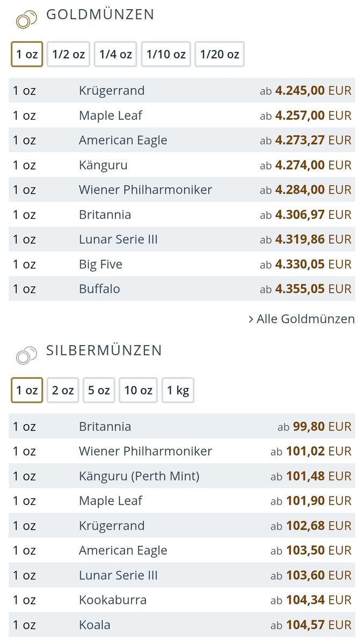
Task: Choose the 5 oz silver filter
Action: pos(99,390)
